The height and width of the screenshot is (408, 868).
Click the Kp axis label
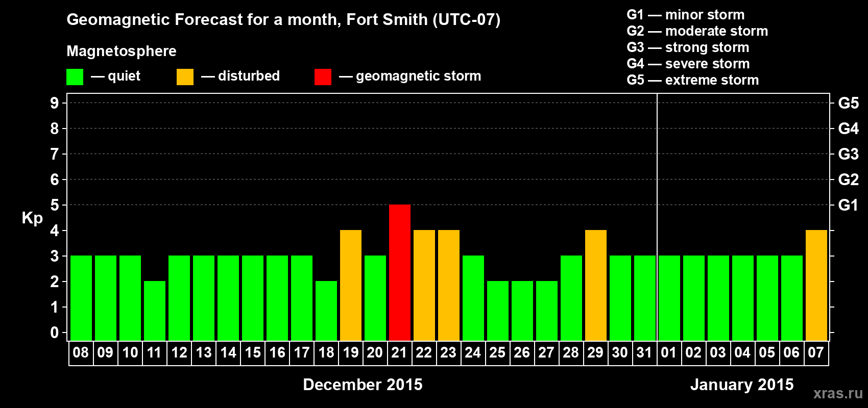point(32,218)
